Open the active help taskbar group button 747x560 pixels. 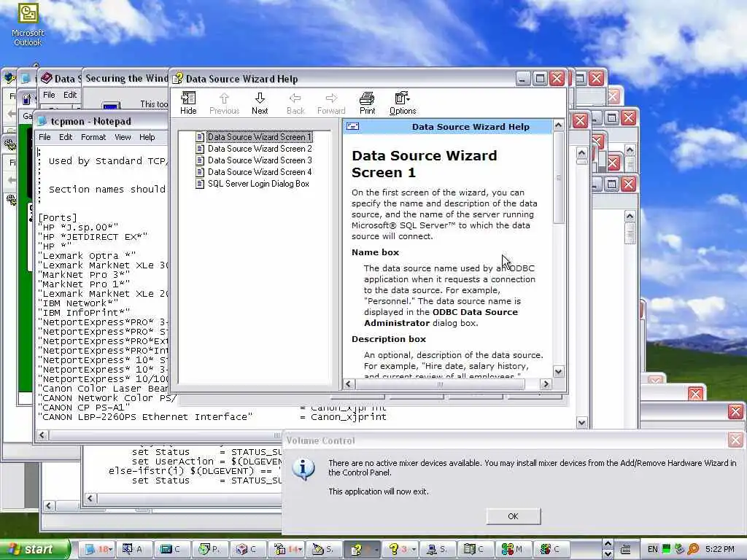pos(363,550)
